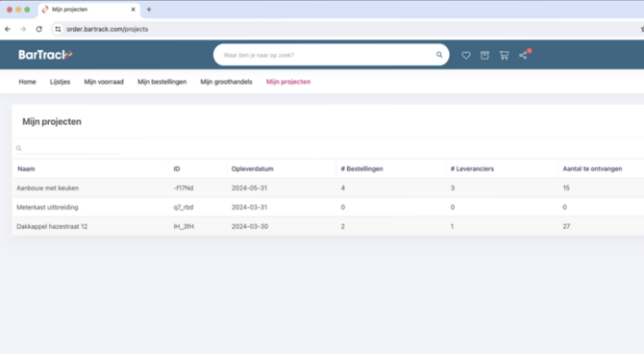Click the BarTrack logo
This screenshot has width=644, height=354.
click(x=45, y=55)
